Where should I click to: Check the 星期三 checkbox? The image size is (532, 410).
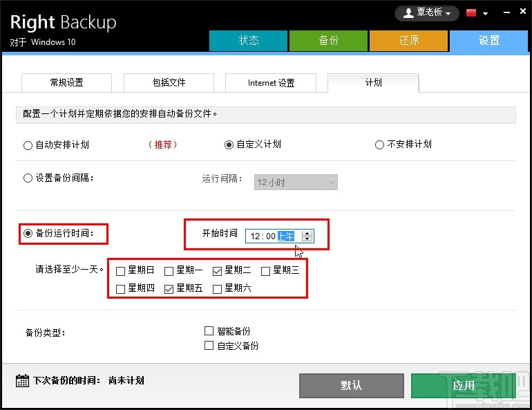pos(266,271)
